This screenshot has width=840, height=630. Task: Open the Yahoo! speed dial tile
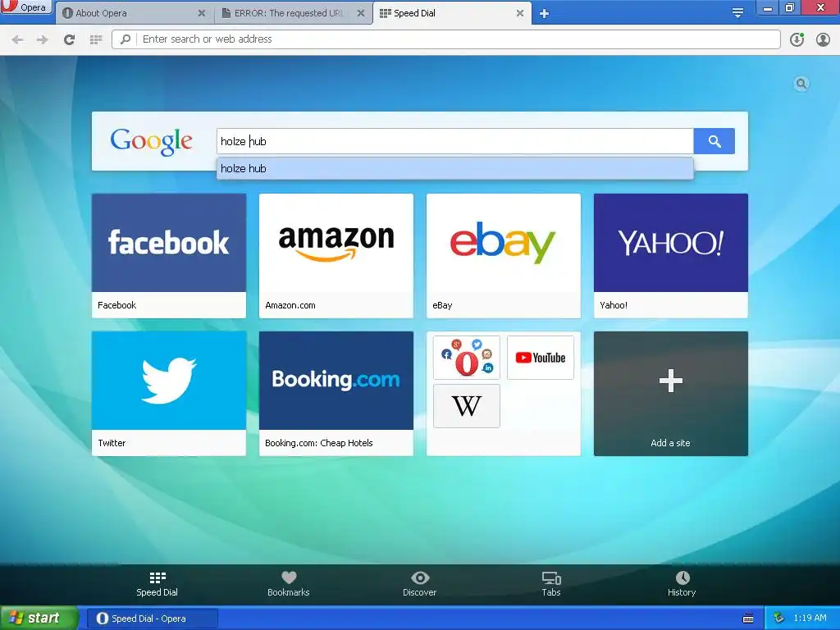tap(671, 256)
